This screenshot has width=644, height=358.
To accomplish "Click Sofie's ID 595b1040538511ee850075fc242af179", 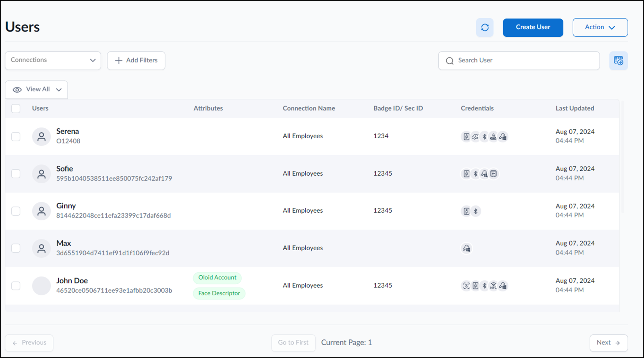I will 114,179.
